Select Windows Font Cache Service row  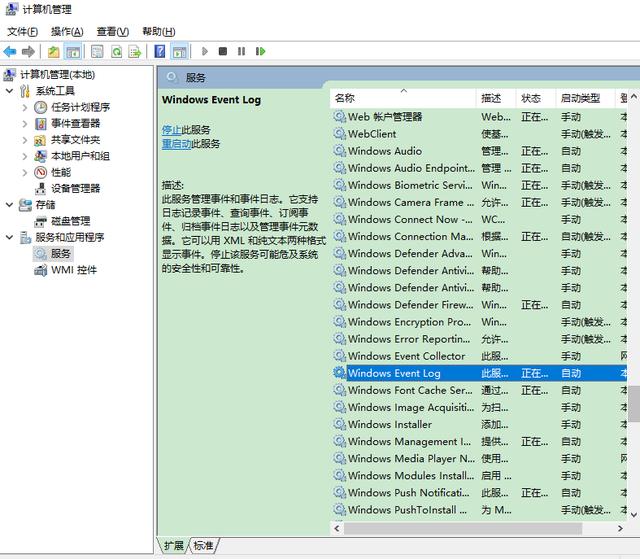[x=479, y=390]
